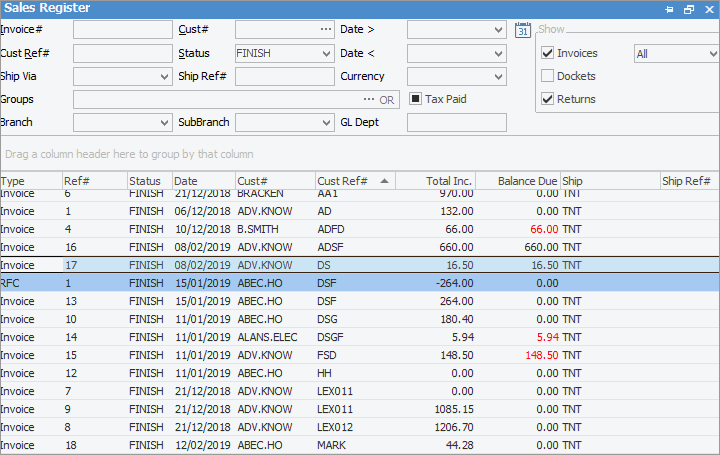Viewport: 720px width, 455px height.
Task: Click the Groups ellipsis lookup button
Action: pos(368,100)
